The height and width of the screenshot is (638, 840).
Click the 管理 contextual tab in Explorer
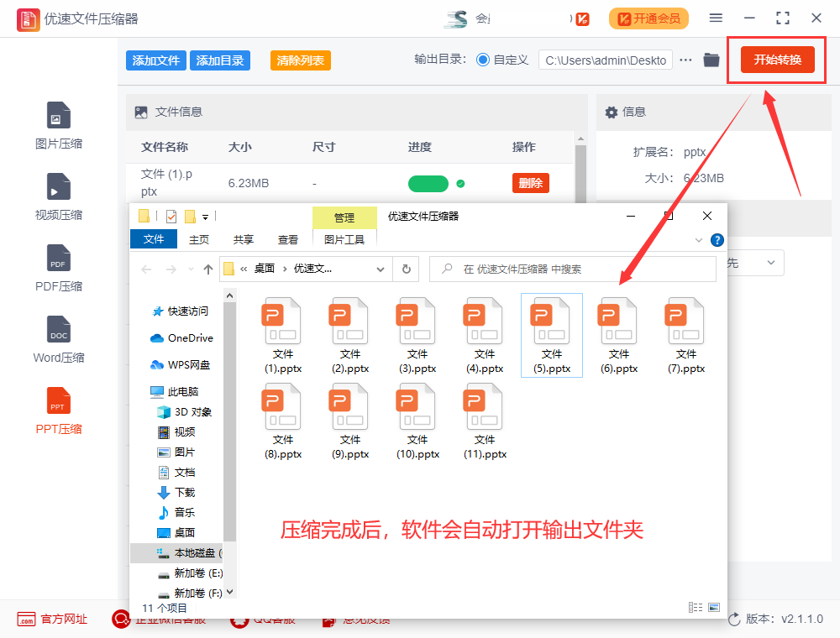pyautogui.click(x=344, y=217)
